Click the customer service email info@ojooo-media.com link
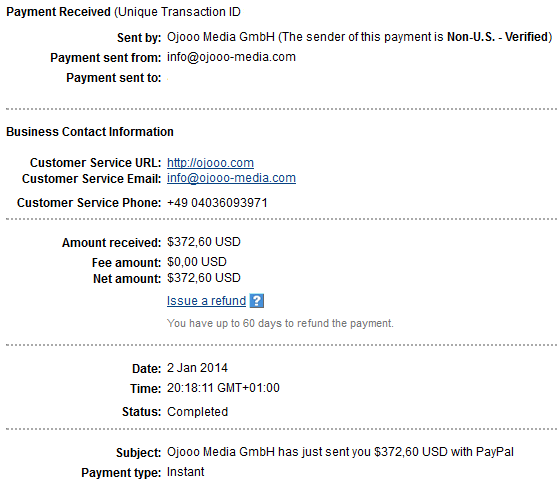The image size is (559, 489). pos(231,178)
